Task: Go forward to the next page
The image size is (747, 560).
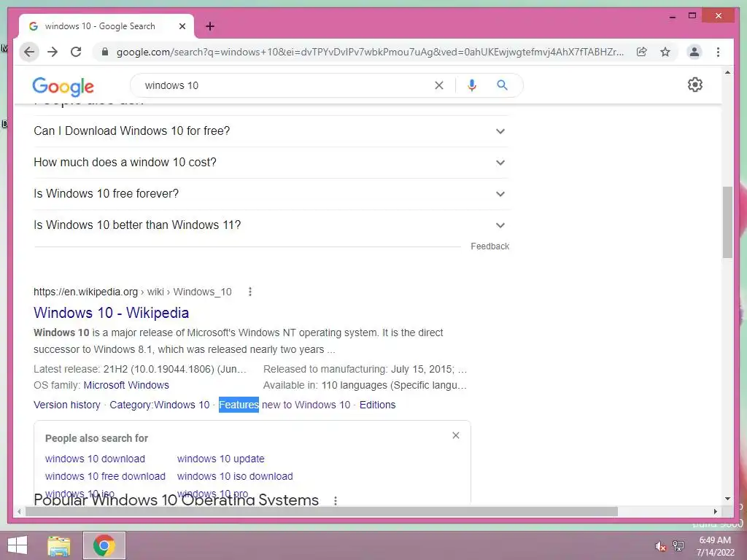Action: pos(53,52)
